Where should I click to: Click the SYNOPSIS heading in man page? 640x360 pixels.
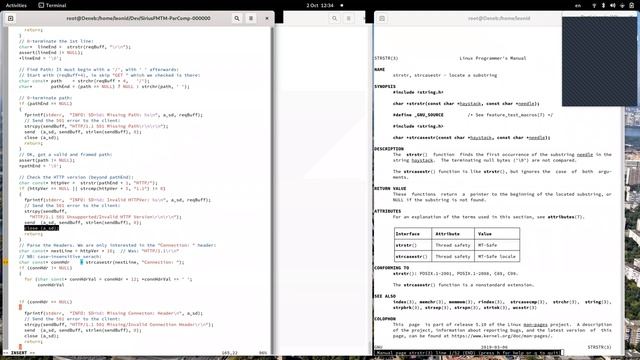click(385, 87)
